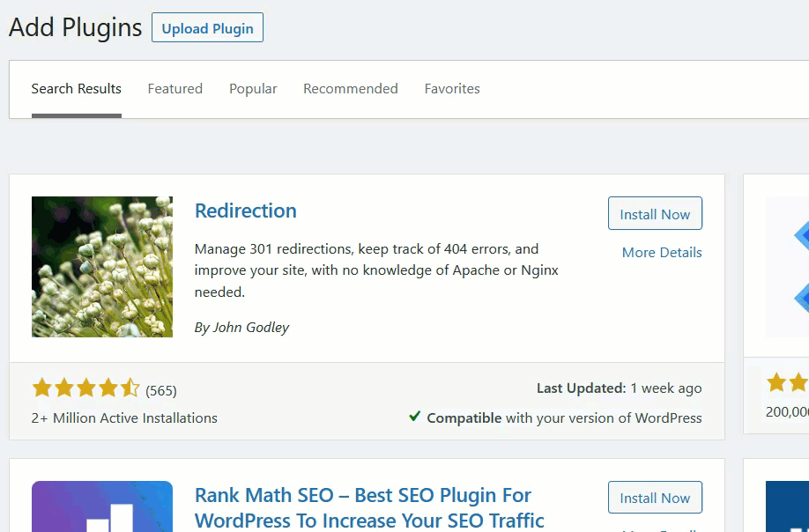The height and width of the screenshot is (532, 809).
Task: Switch to the Popular tab
Action: tap(253, 89)
